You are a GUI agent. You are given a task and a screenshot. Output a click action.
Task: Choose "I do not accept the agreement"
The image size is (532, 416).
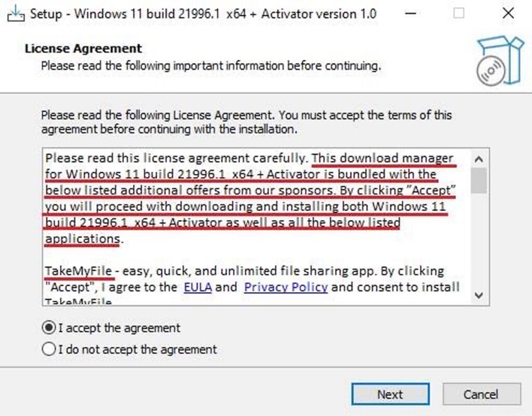click(x=48, y=349)
